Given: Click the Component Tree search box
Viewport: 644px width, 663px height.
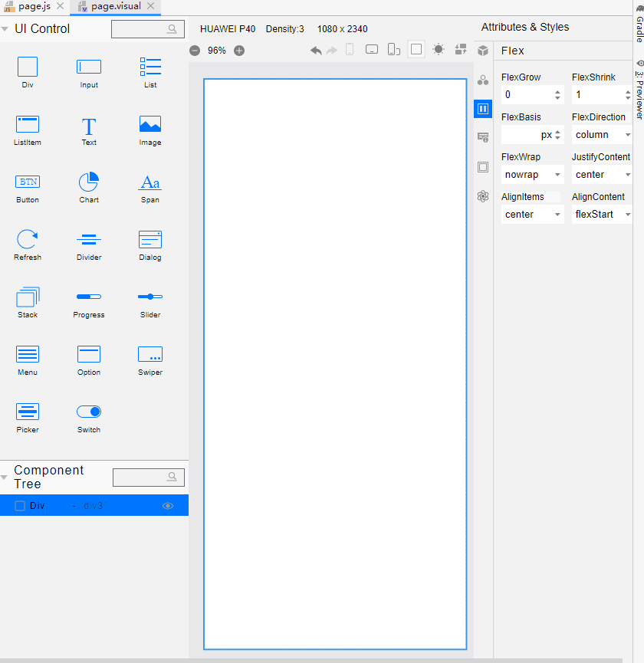Looking at the screenshot, I should [x=149, y=478].
